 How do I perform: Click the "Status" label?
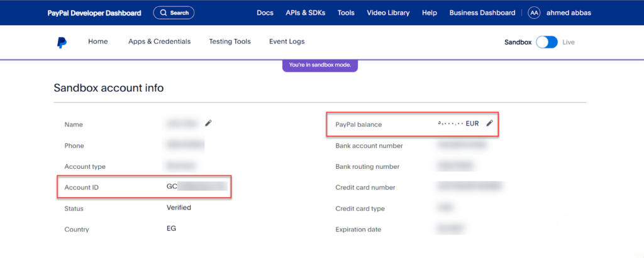click(x=74, y=208)
